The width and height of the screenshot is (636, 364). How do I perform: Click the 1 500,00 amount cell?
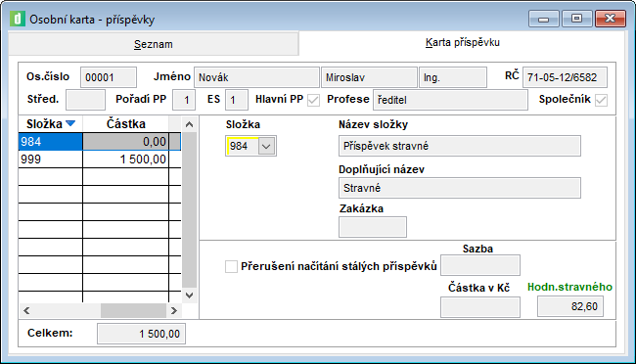click(x=126, y=159)
